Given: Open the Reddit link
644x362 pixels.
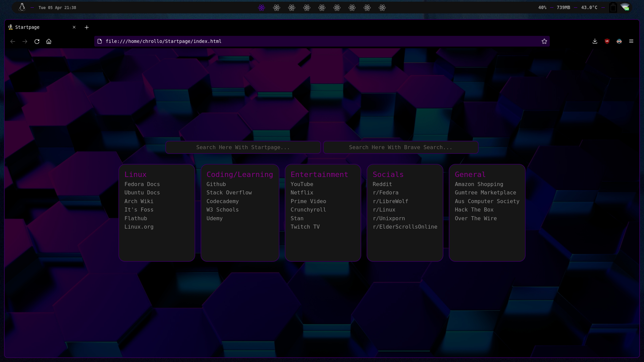Looking at the screenshot, I should tap(382, 184).
